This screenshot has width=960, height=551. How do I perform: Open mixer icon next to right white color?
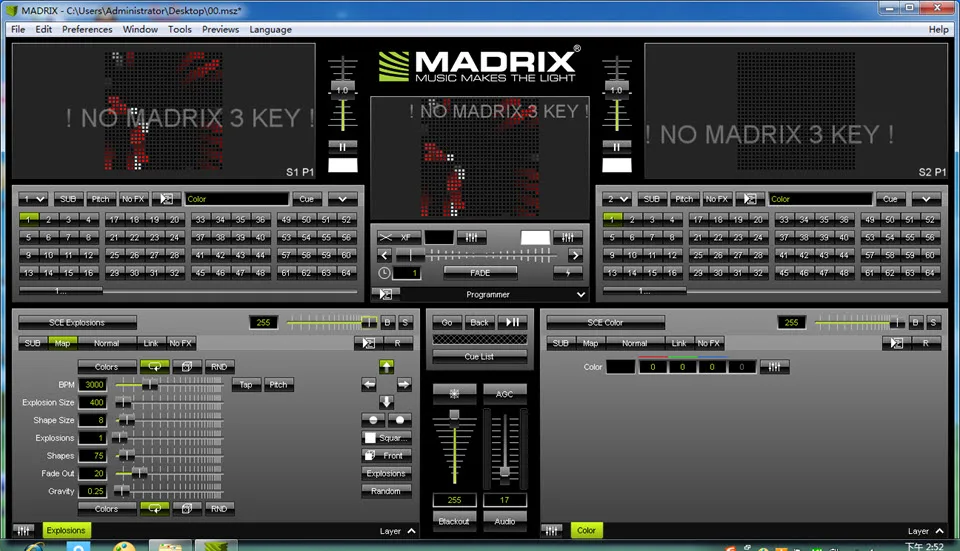pyautogui.click(x=568, y=238)
